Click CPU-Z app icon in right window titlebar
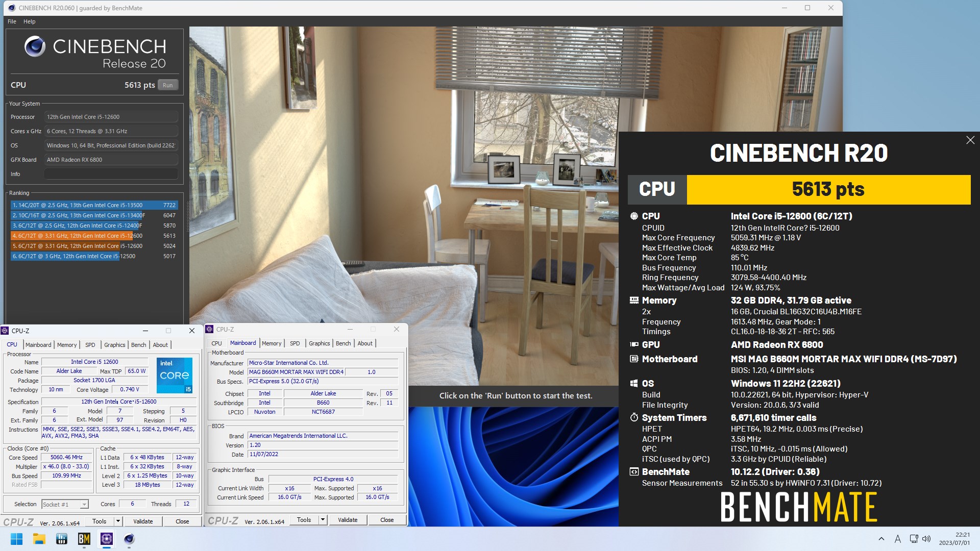 point(209,329)
